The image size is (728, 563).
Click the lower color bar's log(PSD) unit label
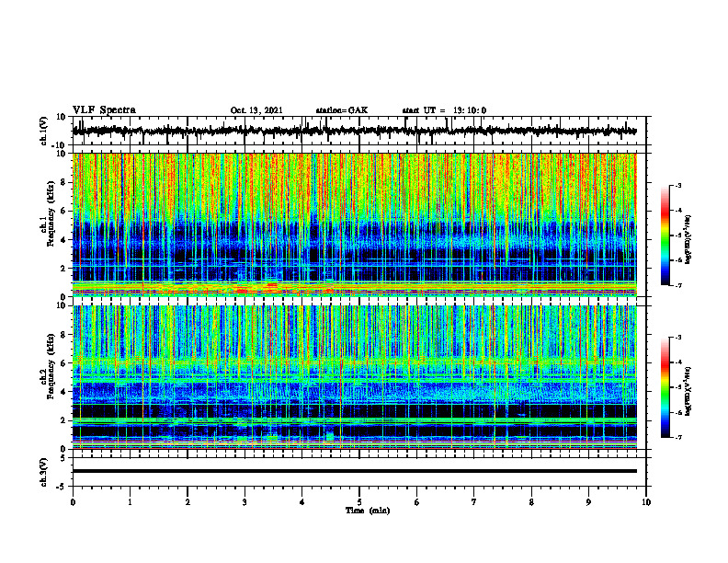click(x=688, y=392)
